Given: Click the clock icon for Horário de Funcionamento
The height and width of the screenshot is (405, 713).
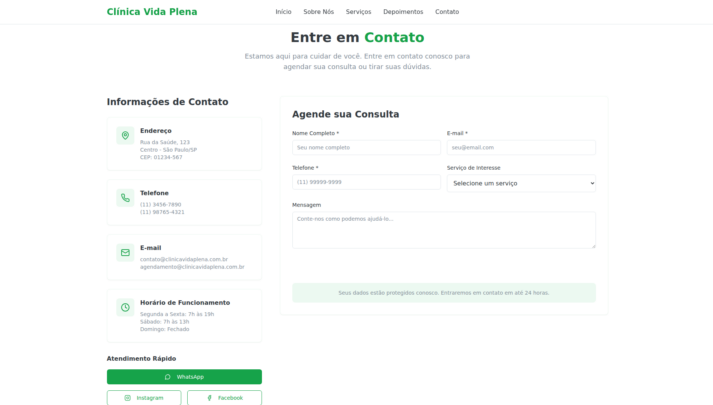Looking at the screenshot, I should point(125,307).
